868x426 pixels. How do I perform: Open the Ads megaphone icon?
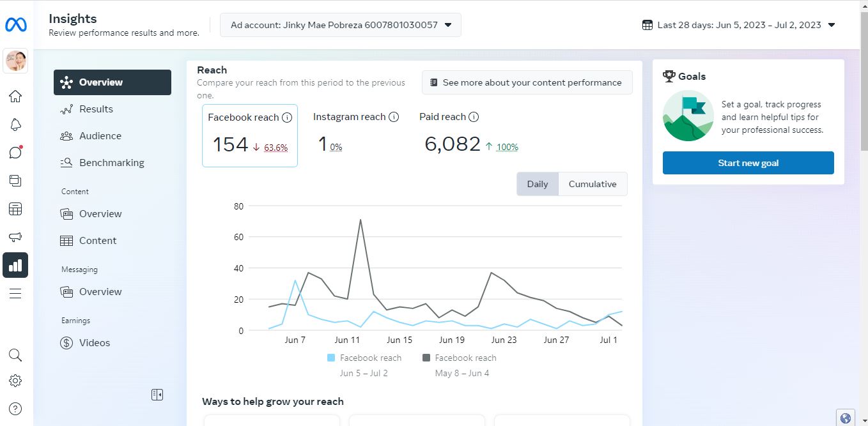click(15, 237)
